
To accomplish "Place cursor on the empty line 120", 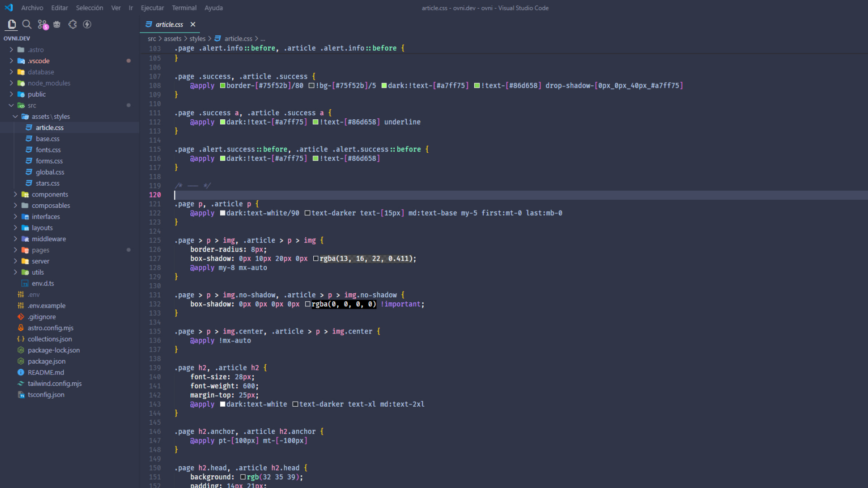I will 520,195.
